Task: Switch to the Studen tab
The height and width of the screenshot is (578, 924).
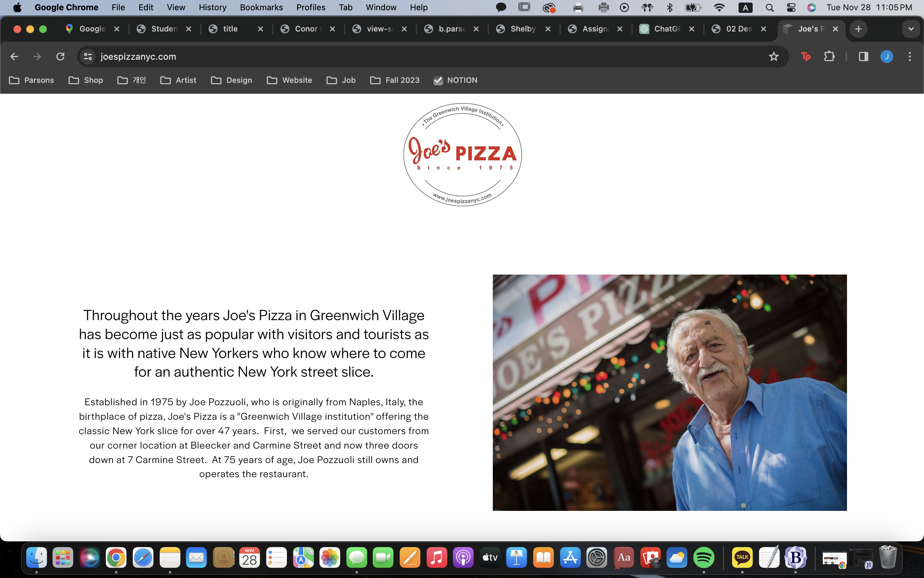Action: pyautogui.click(x=164, y=29)
